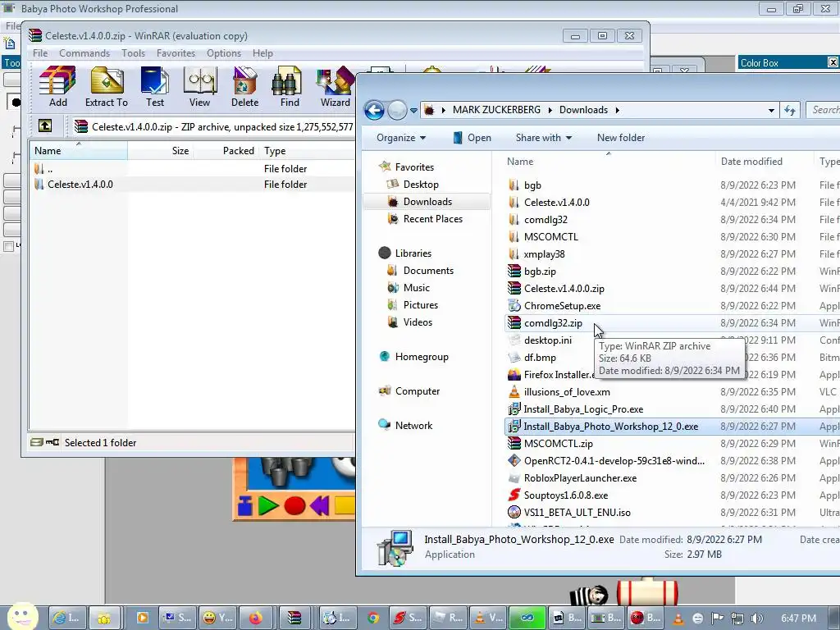Image resolution: width=840 pixels, height=630 pixels.
Task: Open the Share with dropdown
Action: coord(543,138)
